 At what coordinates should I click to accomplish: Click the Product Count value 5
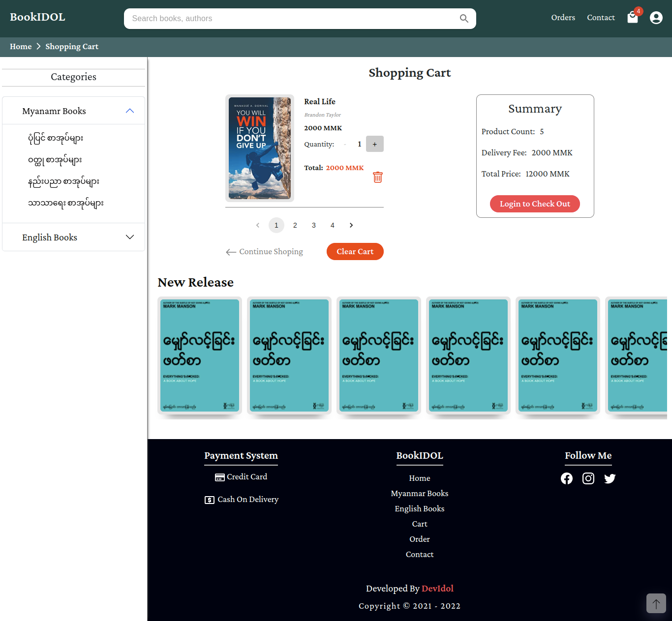point(542,132)
